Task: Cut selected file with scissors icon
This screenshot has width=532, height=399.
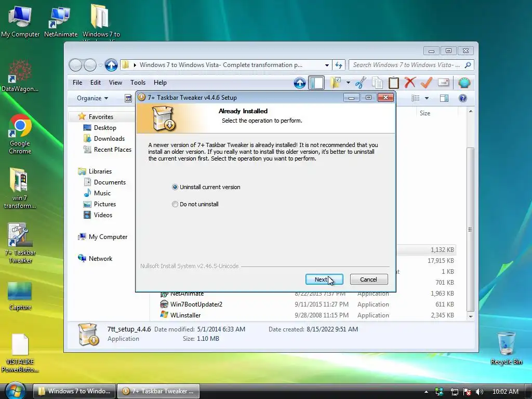Action: point(361,83)
